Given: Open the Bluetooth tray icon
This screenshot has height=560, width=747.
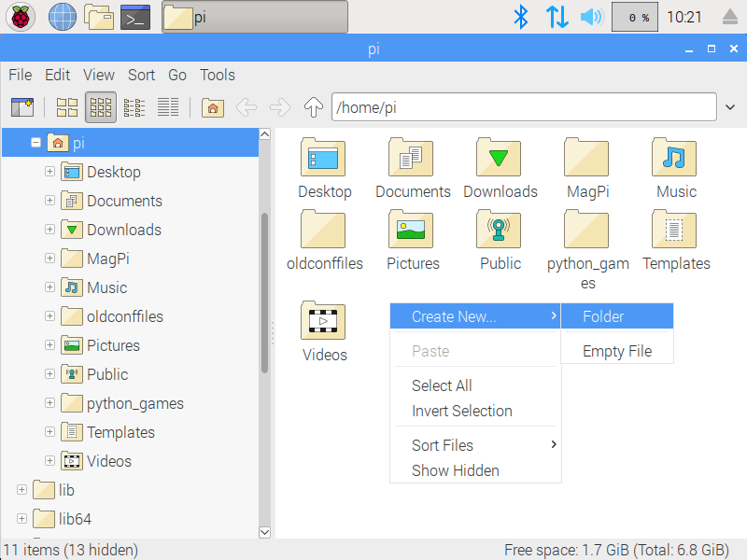Looking at the screenshot, I should click(521, 17).
